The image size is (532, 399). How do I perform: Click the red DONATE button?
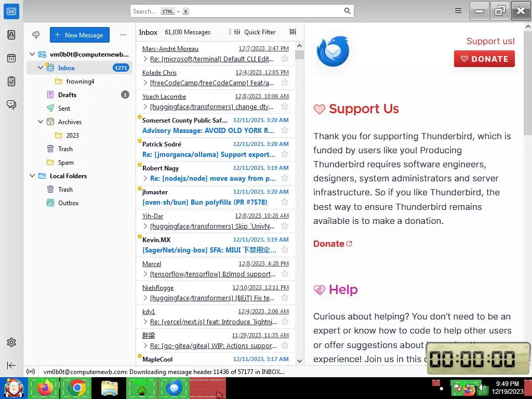(484, 59)
